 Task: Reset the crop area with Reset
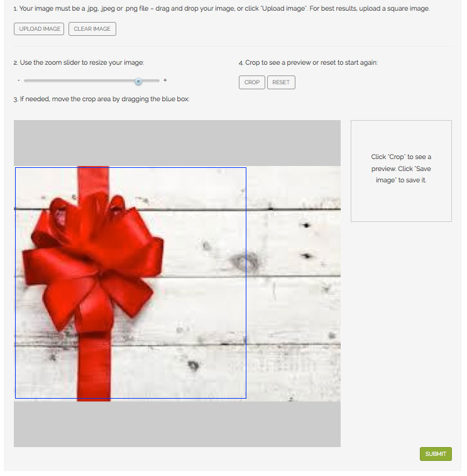click(x=281, y=82)
